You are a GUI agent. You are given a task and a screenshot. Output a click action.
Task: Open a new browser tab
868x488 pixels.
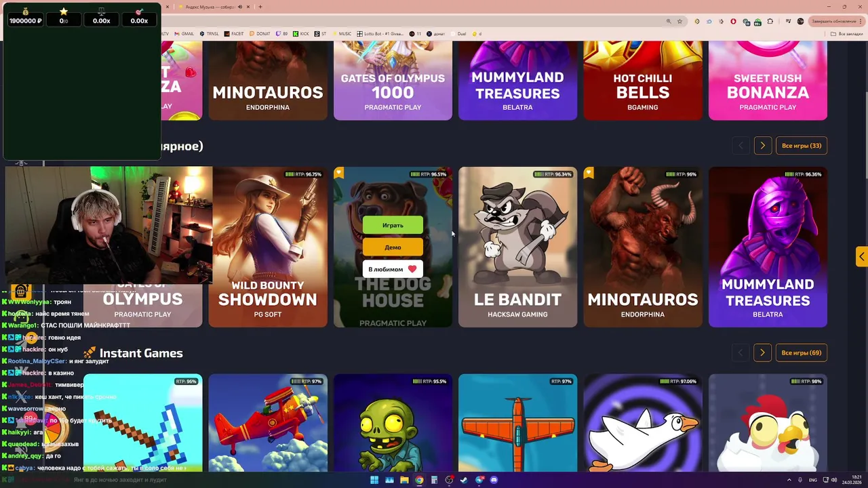(x=260, y=7)
